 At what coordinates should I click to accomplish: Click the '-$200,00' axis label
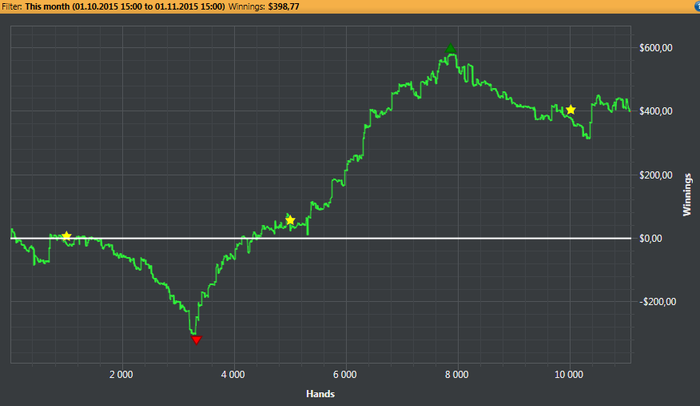tap(658, 302)
